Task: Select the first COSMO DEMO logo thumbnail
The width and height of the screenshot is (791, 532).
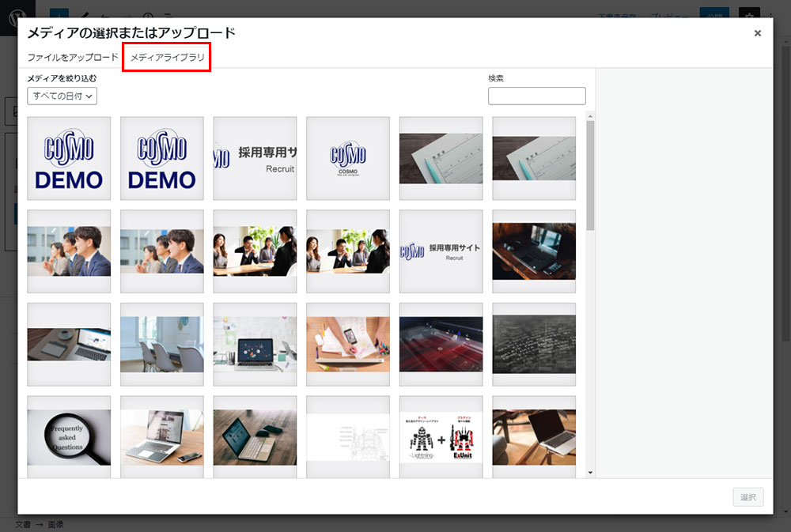Action: tap(69, 158)
